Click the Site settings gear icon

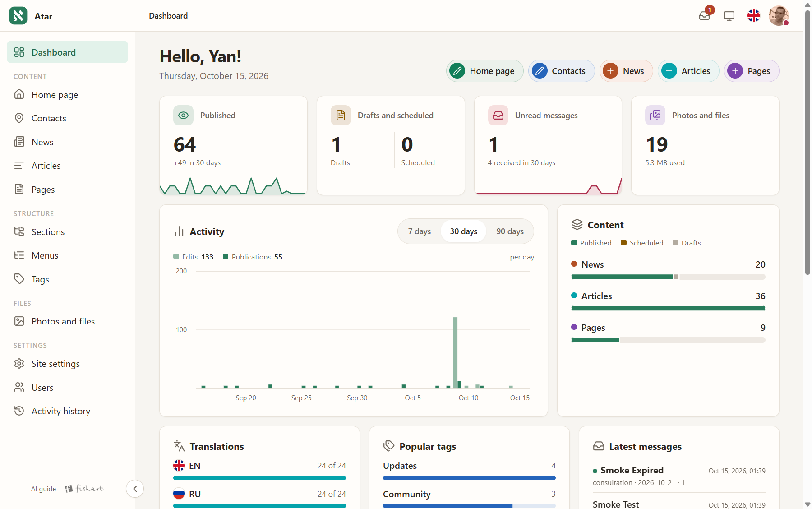[x=19, y=364]
